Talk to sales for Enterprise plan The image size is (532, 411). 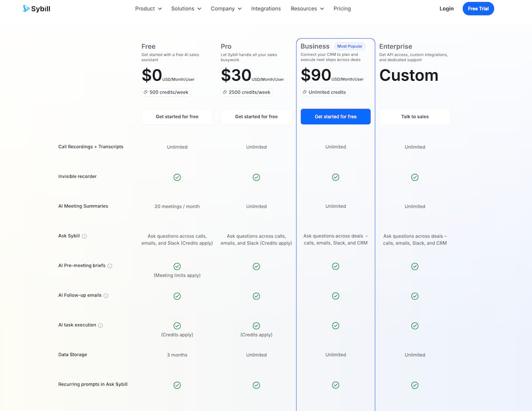[414, 116]
